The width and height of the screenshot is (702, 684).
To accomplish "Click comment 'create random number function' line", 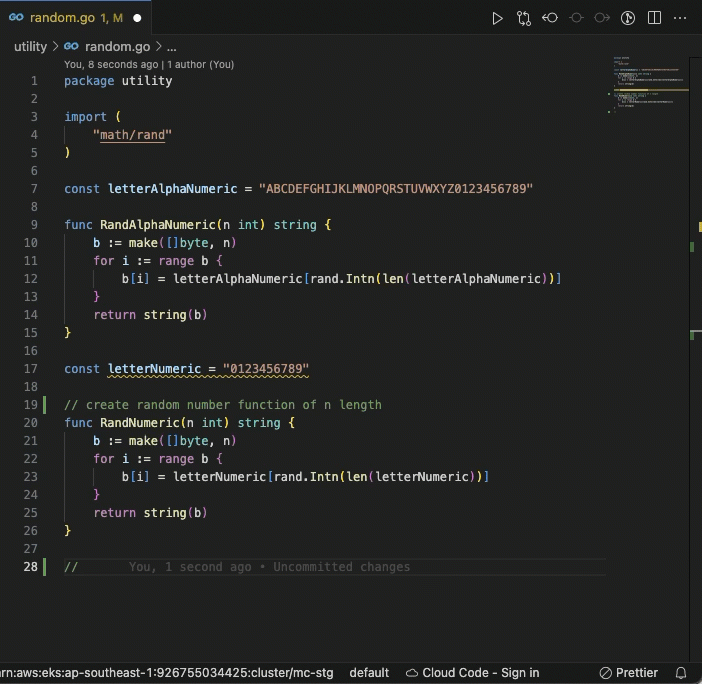I will 223,405.
